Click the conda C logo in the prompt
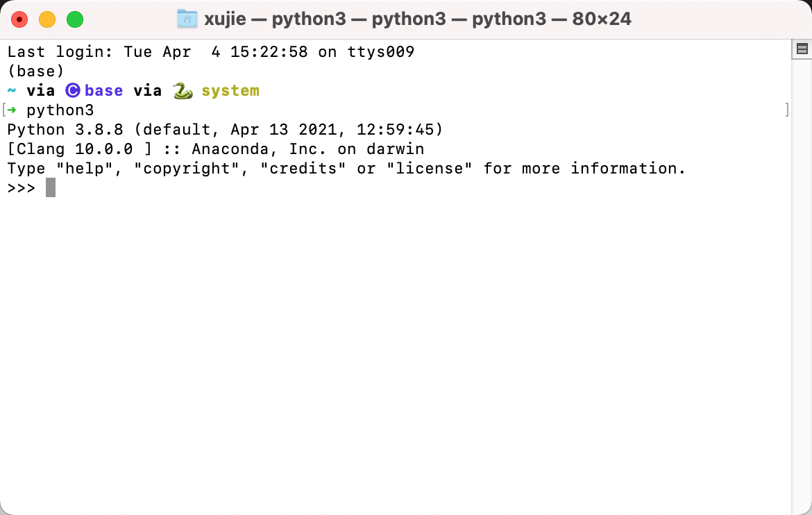The image size is (812, 515). [x=73, y=90]
